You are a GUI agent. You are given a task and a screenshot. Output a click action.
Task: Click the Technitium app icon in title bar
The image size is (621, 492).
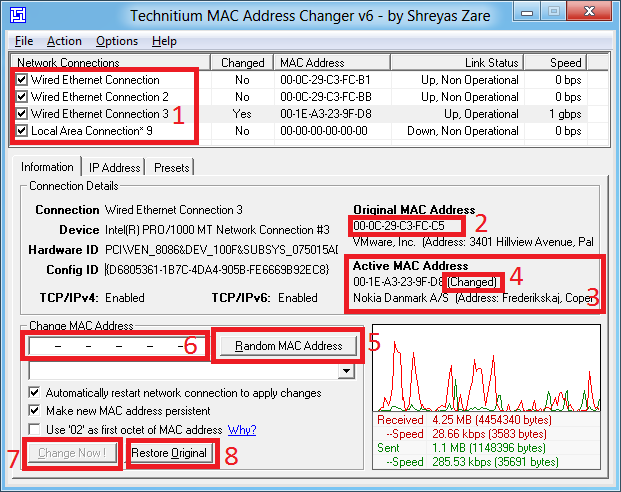pos(18,15)
